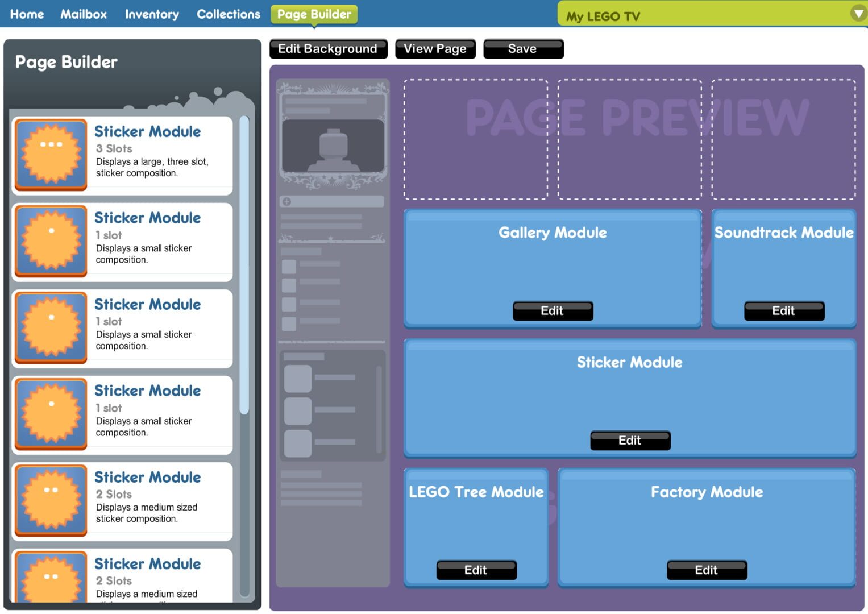Go to the Inventory tab

151,14
